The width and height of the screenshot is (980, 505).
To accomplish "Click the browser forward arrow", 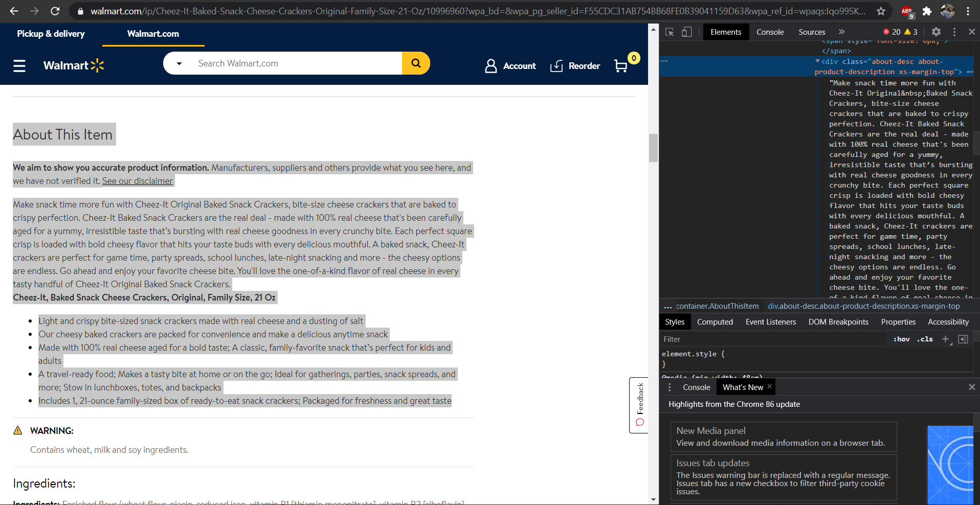I will click(34, 11).
